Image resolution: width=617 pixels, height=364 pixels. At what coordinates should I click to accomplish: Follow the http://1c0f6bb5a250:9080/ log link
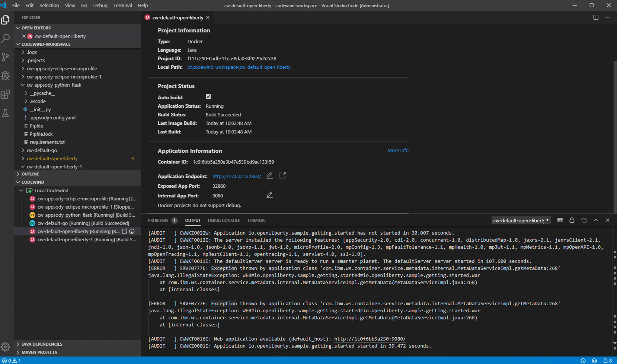tap(370, 339)
